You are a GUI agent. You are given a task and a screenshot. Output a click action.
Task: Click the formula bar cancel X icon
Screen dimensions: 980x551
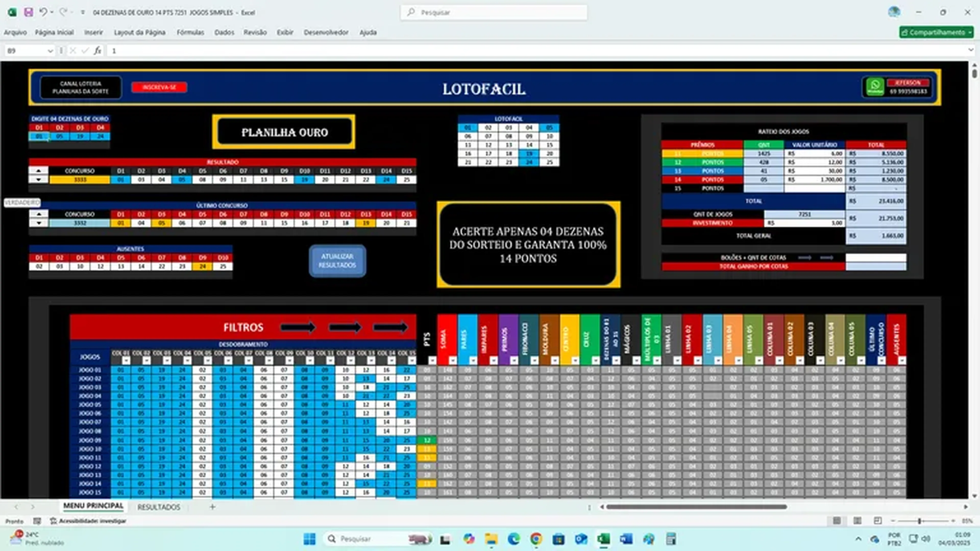pyautogui.click(x=73, y=51)
